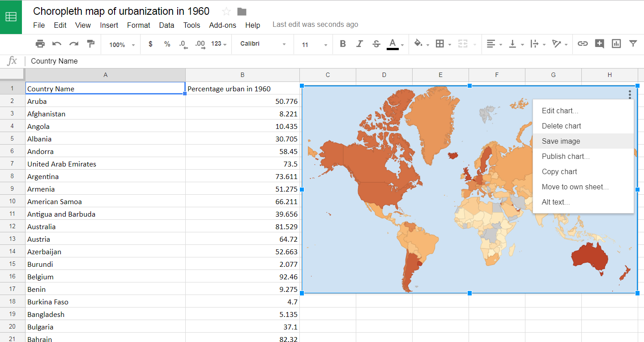Select column A header
Screen dimensions: 644x342
tap(105, 75)
